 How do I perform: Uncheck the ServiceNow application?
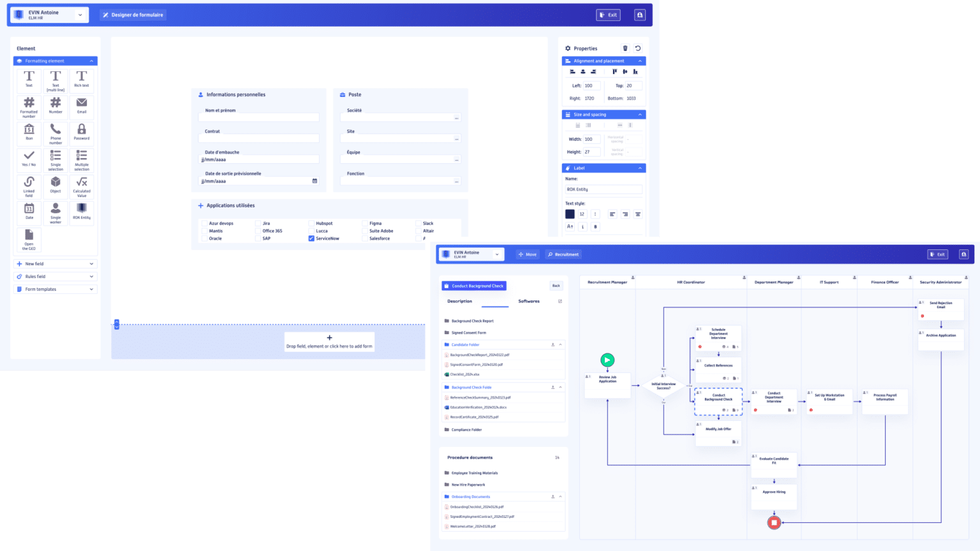click(x=310, y=238)
